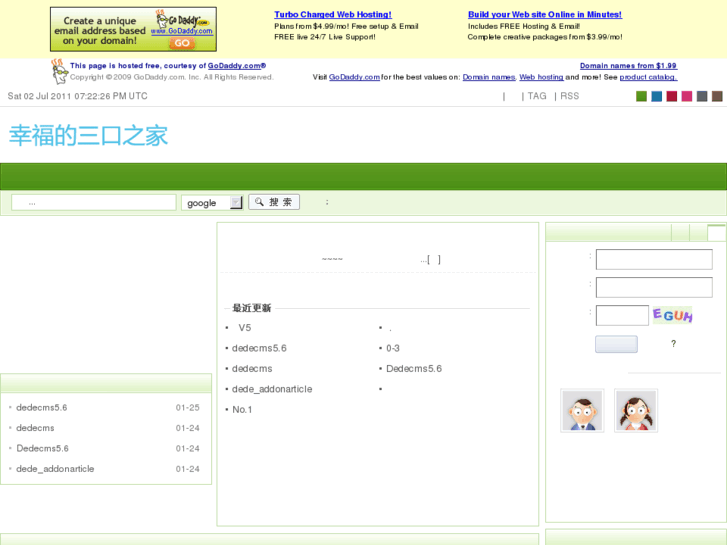Open dedecms5.6 article dated 01-25
Image resolution: width=727 pixels, height=545 pixels.
click(x=42, y=408)
